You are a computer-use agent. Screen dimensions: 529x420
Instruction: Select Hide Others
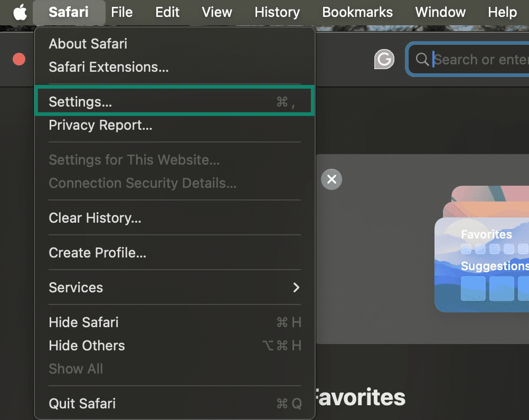coord(87,346)
